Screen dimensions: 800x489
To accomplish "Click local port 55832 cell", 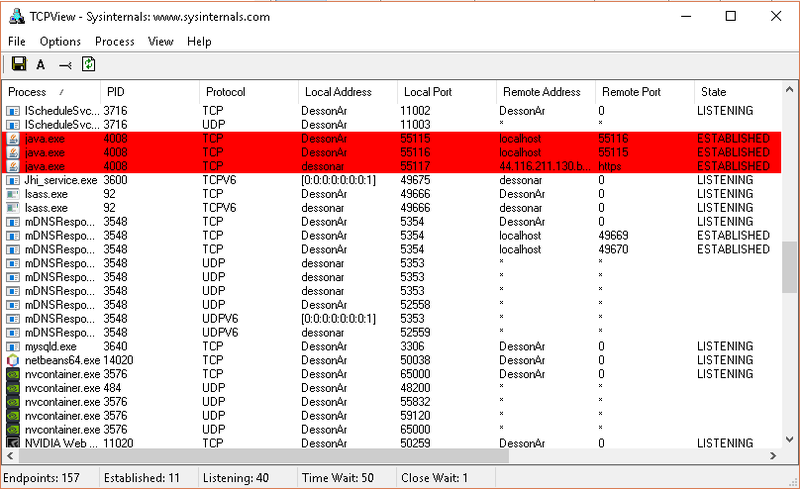I will 415,402.
